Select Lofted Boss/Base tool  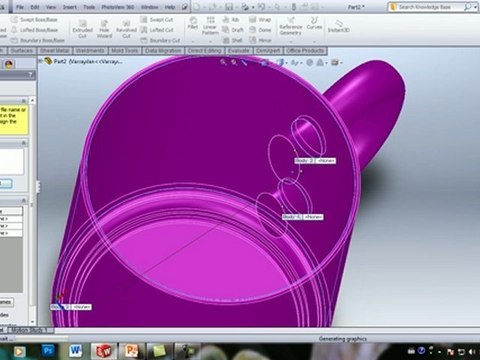[x=34, y=30]
